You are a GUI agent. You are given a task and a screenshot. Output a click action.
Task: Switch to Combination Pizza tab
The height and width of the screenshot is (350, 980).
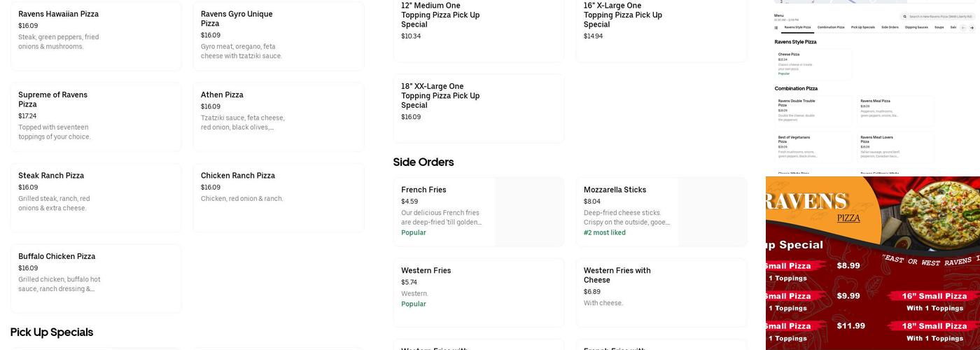click(x=831, y=27)
